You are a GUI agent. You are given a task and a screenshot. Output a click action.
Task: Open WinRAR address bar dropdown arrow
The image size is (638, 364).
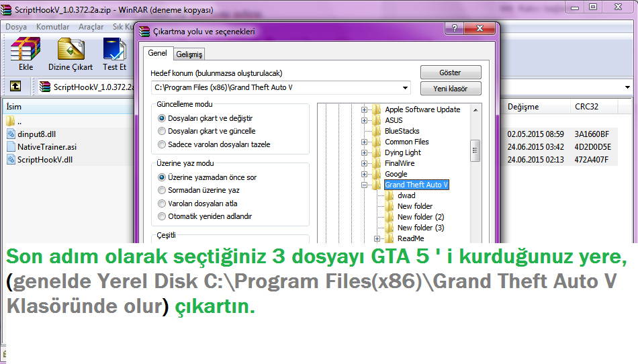pos(627,87)
